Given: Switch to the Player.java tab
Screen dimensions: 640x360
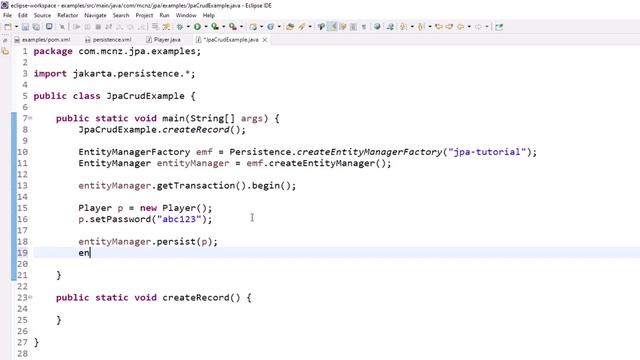Looking at the screenshot, I should [164, 40].
